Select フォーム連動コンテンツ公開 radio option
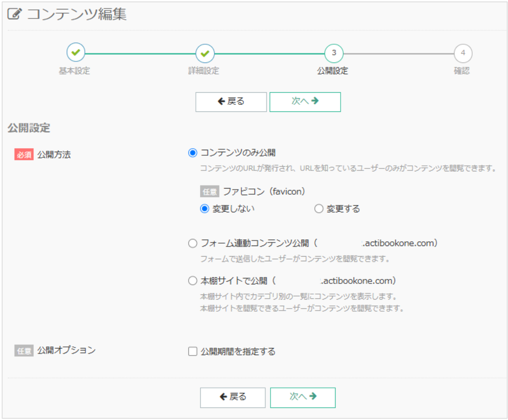The height and width of the screenshot is (420, 508). coord(192,243)
